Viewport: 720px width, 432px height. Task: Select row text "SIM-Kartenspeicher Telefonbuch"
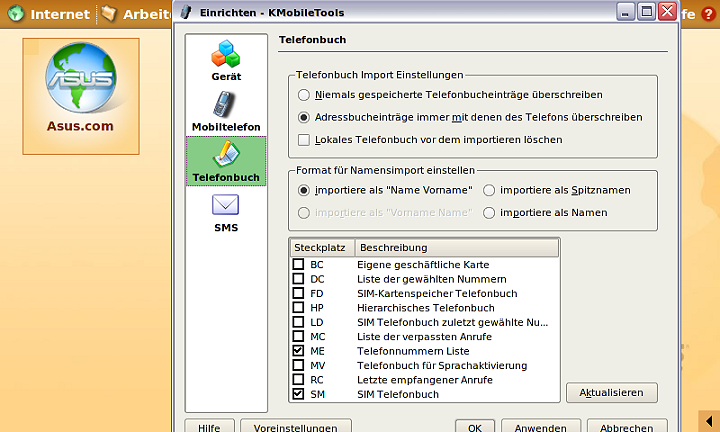(x=437, y=293)
